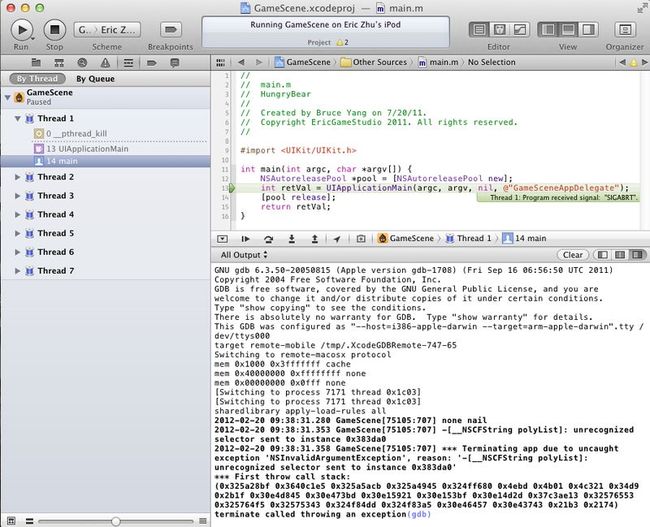Screen dimensions: 650x527
Task: Click No Selection in the jump bar
Action: 492,62
